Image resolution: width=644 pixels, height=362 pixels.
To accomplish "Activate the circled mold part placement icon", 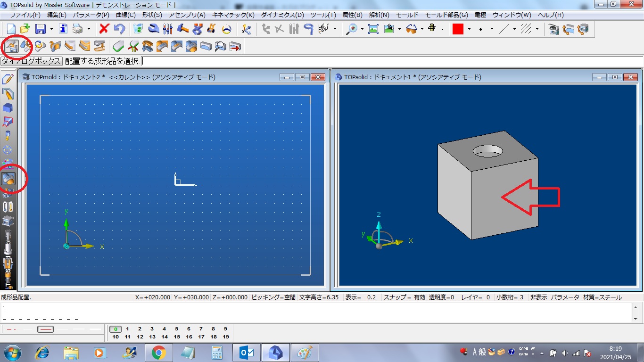I will pyautogui.click(x=11, y=46).
